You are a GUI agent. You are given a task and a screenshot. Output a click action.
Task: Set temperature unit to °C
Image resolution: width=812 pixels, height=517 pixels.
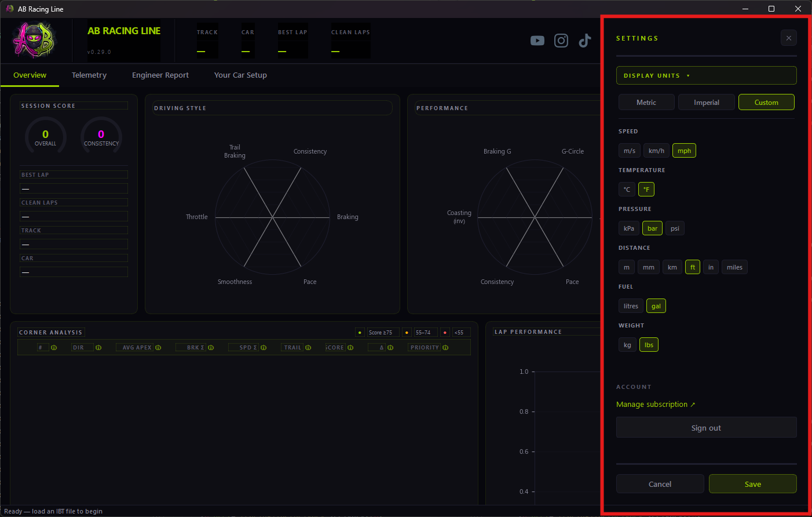click(x=627, y=190)
